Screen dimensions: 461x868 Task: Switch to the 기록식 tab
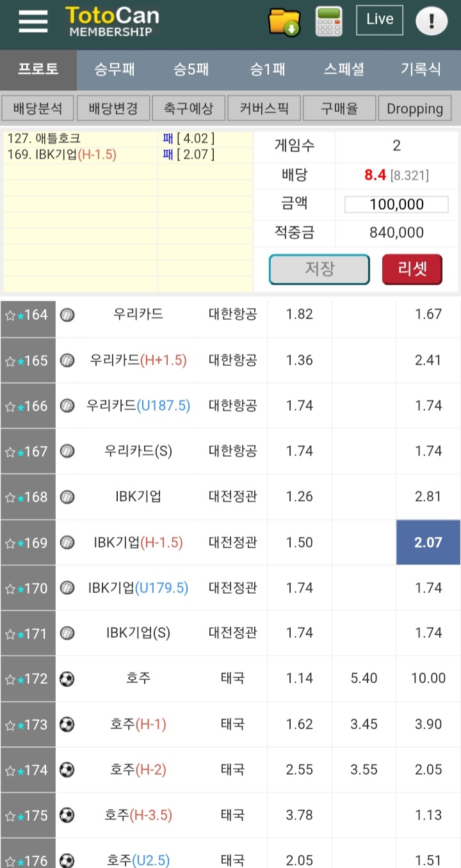(421, 70)
